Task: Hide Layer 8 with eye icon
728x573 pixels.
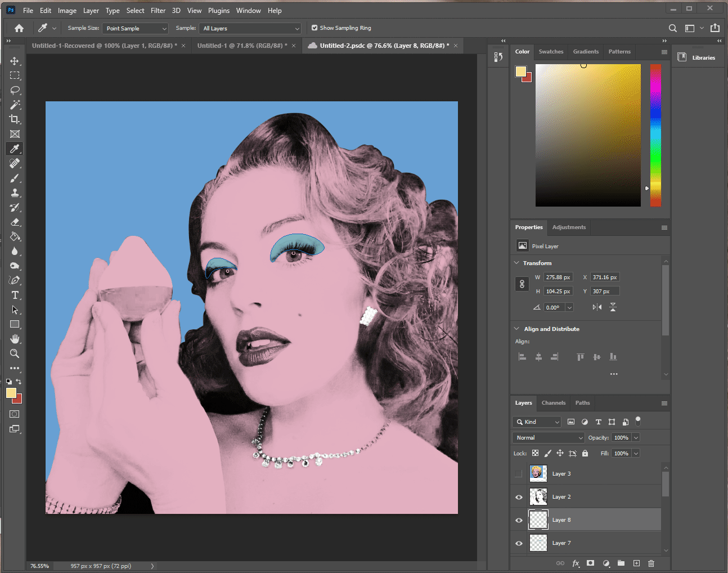Action: click(x=519, y=520)
